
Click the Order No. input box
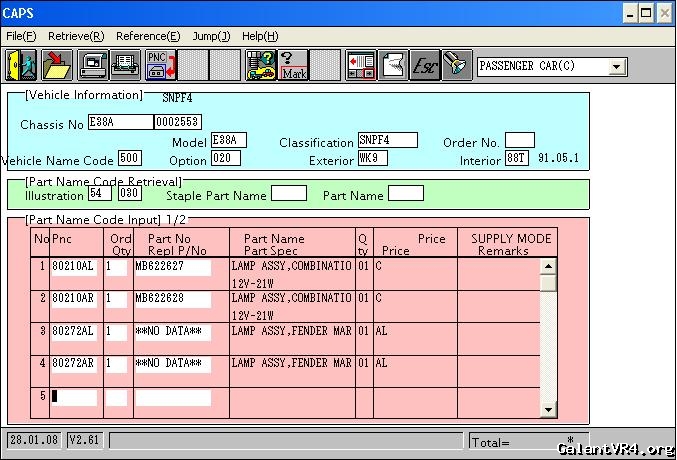coord(519,141)
